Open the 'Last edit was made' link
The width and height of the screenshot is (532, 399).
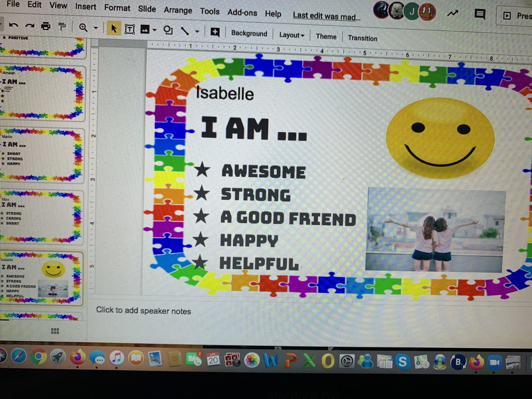[x=327, y=16]
